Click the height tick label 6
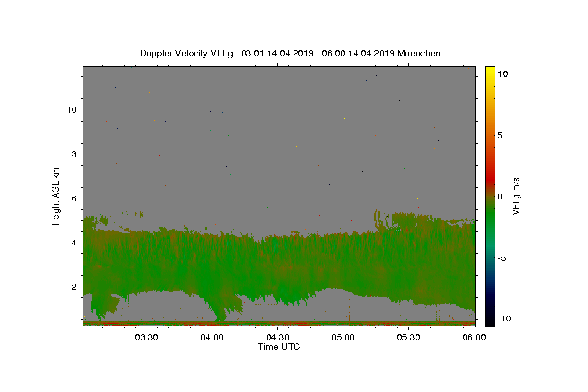Viewport: 588px width, 392px height. point(74,198)
